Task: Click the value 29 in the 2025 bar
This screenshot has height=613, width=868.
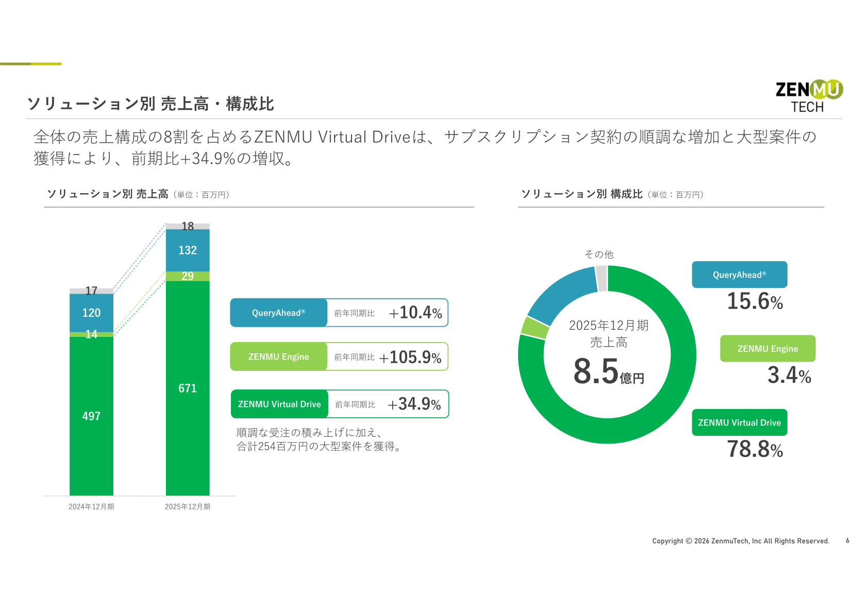Action: (188, 276)
